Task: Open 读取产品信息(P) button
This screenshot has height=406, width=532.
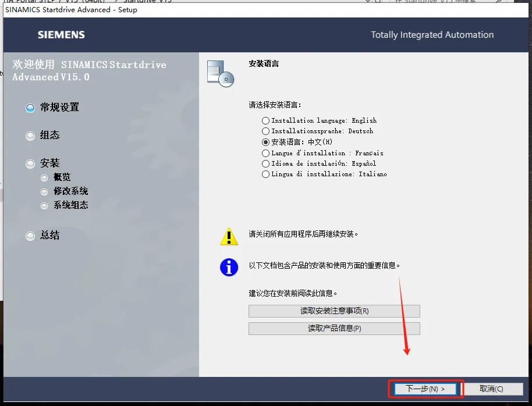Action: [x=334, y=328]
